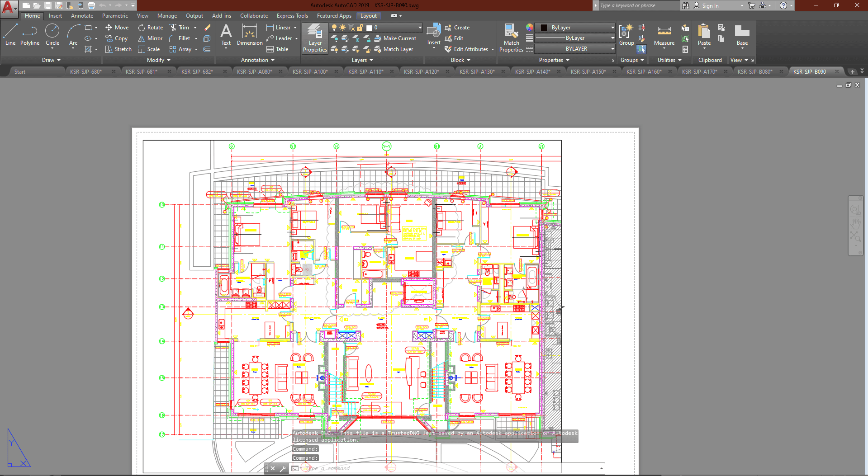Click the Sign In button
Screen dimensions: 868x476
710,5
